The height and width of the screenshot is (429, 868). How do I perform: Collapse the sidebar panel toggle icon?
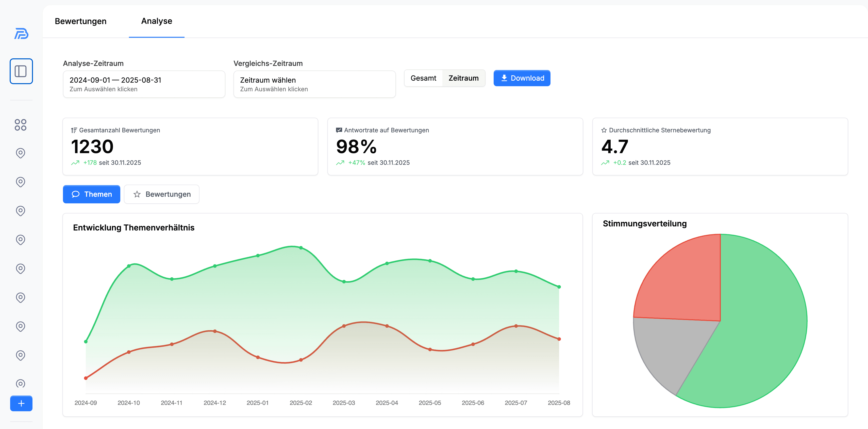21,71
